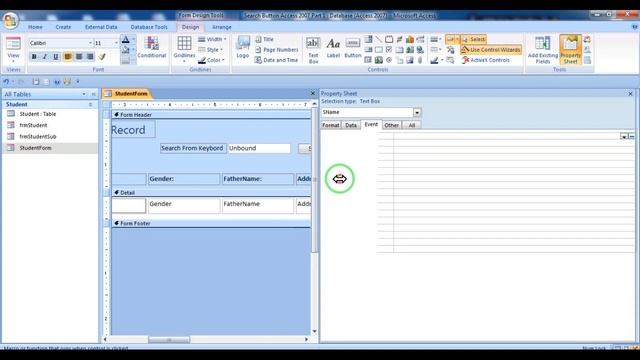Activate the Format Painter brush
This screenshot has width=640, height=360.
point(102,57)
